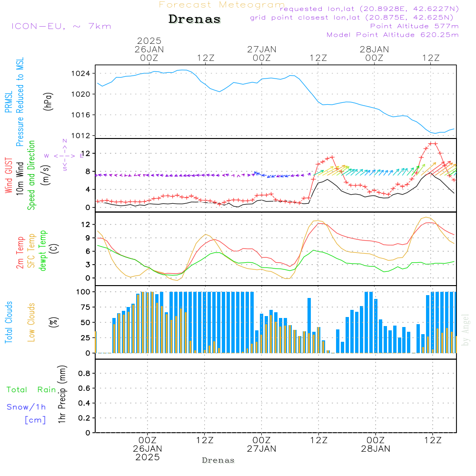
Task: Click the blue 'Total Clouds' label
Action: point(9,322)
